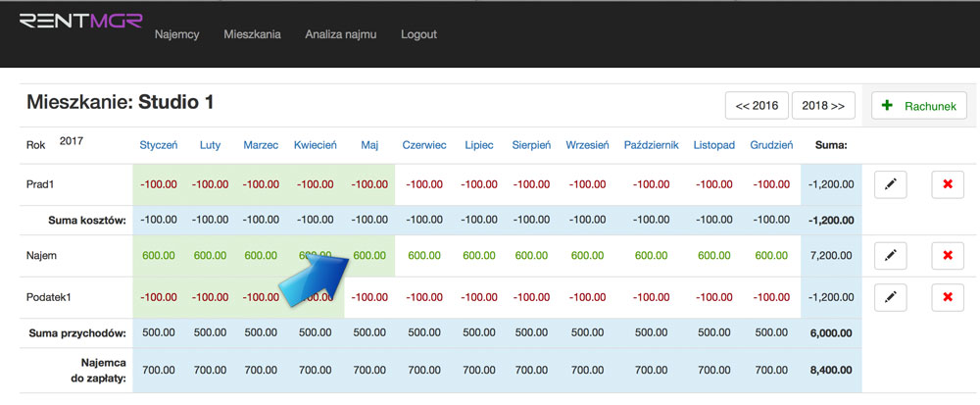This screenshot has height=405, width=980.
Task: Remove the Najem row via red X
Action: pos(947,256)
